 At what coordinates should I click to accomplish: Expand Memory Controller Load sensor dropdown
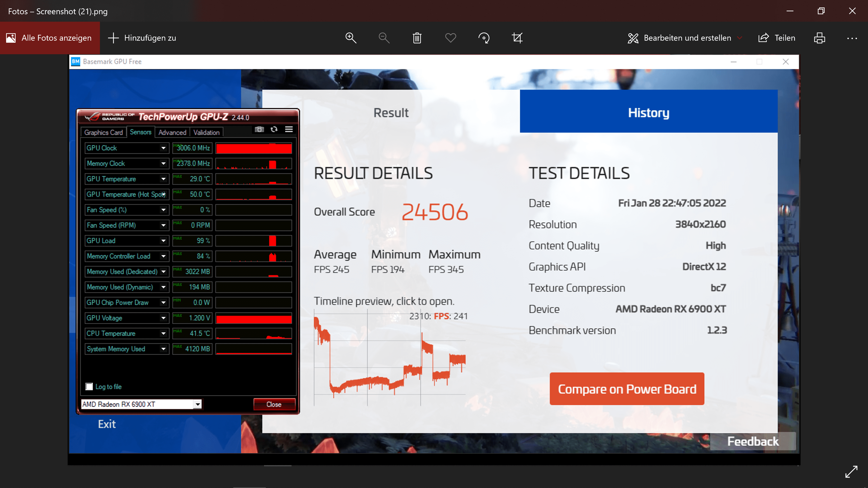click(x=163, y=256)
